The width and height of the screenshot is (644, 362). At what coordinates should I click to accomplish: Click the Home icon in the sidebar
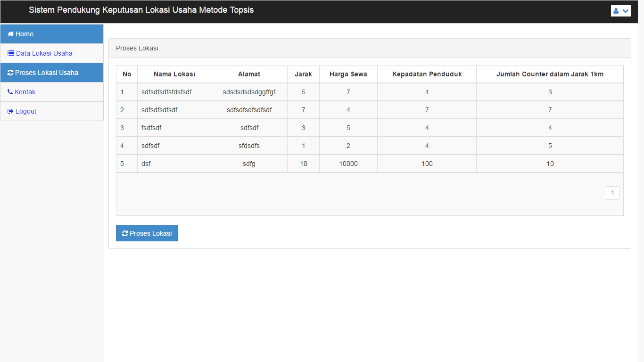click(x=10, y=34)
